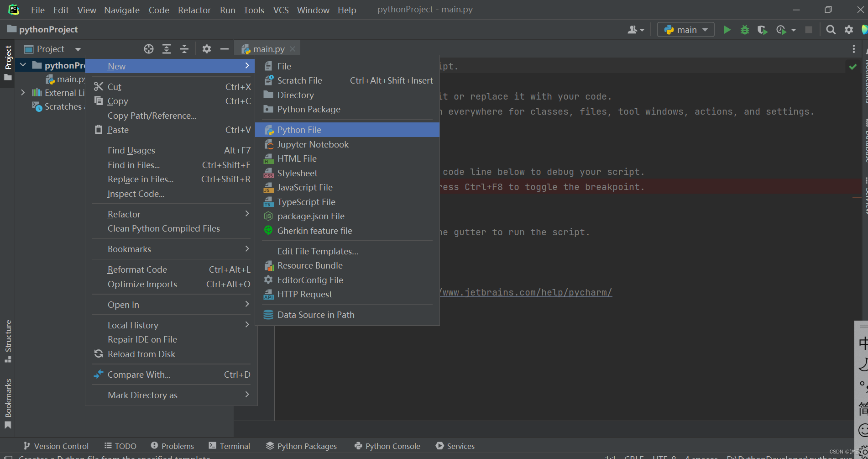868x459 pixels.
Task: Hide Project tool window with minus icon
Action: click(x=223, y=48)
